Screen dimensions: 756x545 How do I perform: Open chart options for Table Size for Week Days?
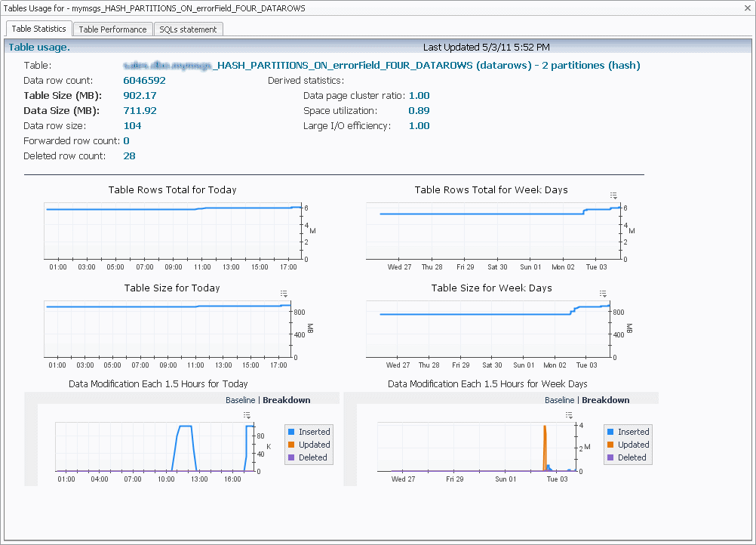[604, 294]
